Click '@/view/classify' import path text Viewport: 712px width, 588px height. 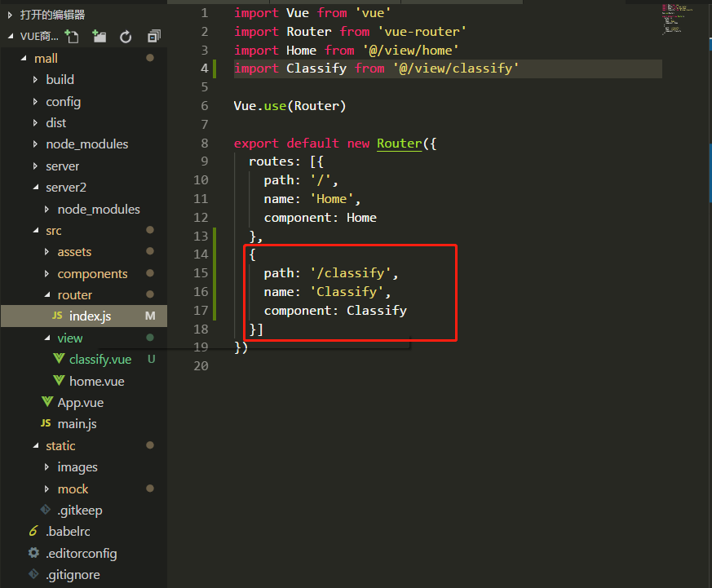tap(456, 69)
